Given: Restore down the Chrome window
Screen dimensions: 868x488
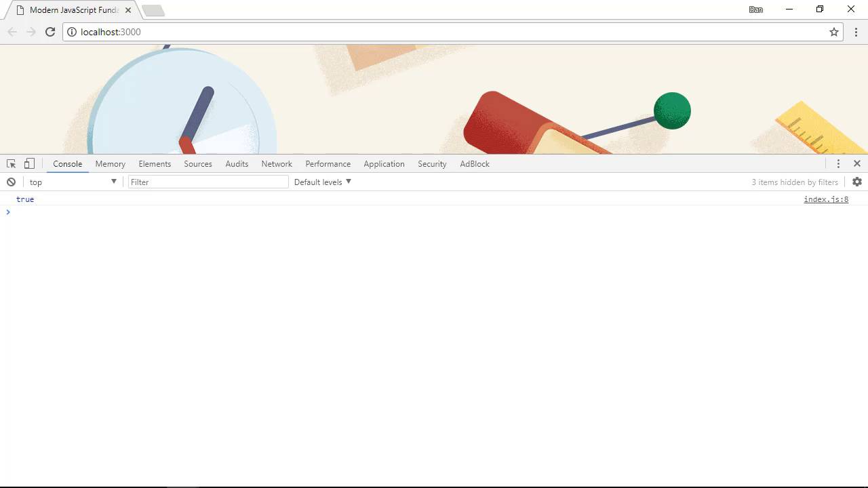Looking at the screenshot, I should (820, 9).
